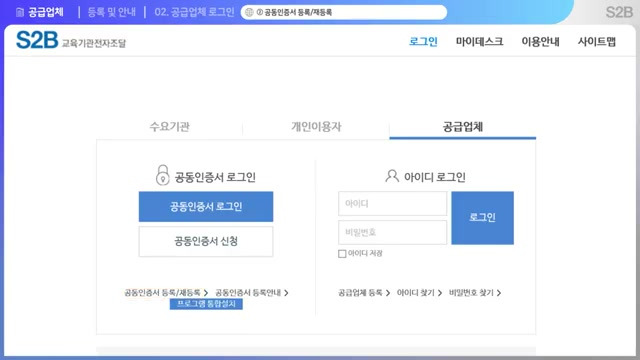Click the blue 공동인증서 로그인 button
The image size is (640, 360).
click(206, 207)
